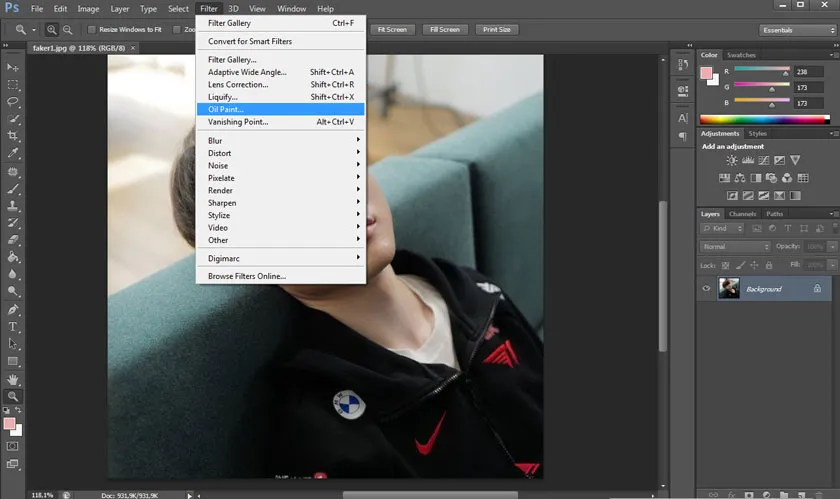The width and height of the screenshot is (840, 499).
Task: Open the Essentials workspace dropdown
Action: [796, 30]
